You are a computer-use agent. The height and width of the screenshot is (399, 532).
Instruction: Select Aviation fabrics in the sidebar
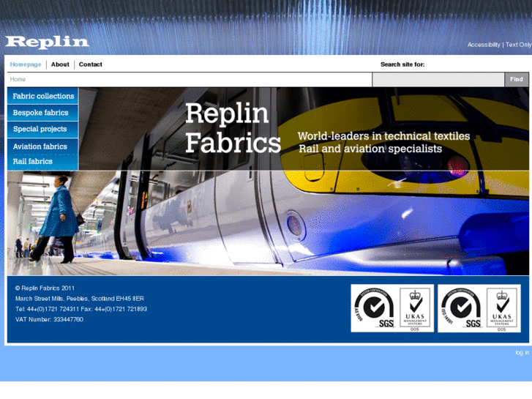pos(43,146)
